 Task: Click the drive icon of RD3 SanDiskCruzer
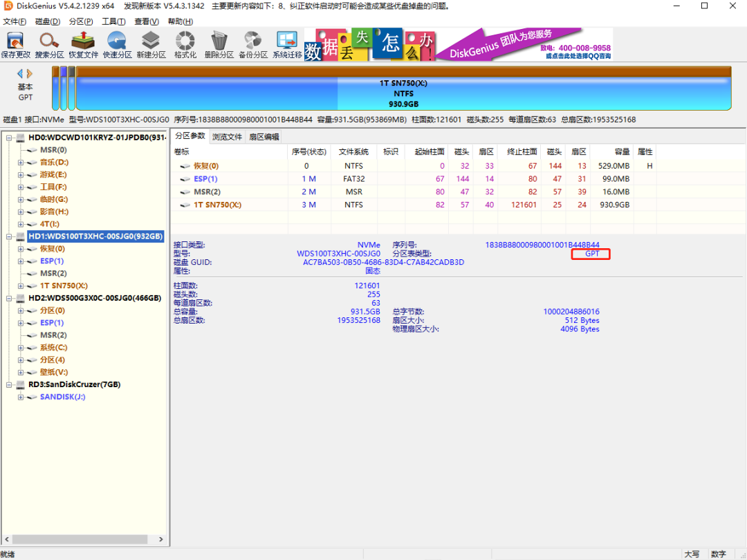21,384
